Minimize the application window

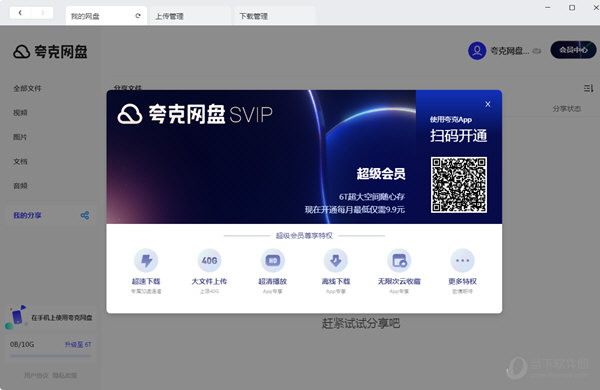click(548, 7)
